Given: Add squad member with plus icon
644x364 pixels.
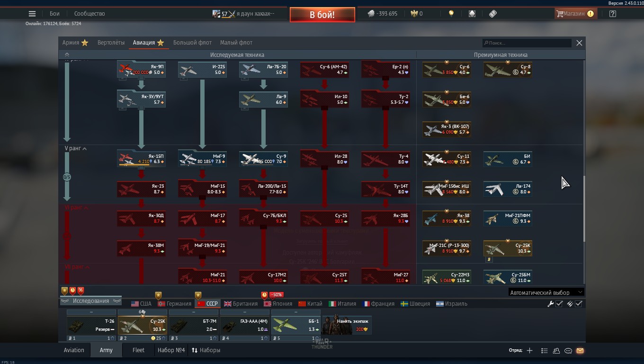Looking at the screenshot, I should (x=529, y=351).
